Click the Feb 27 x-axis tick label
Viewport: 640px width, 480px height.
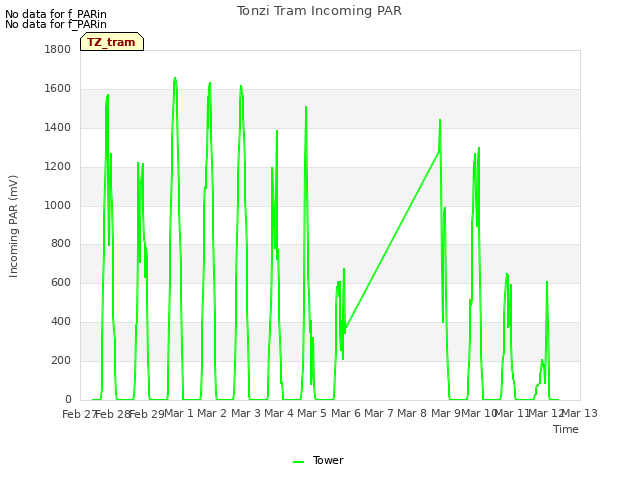(79, 414)
